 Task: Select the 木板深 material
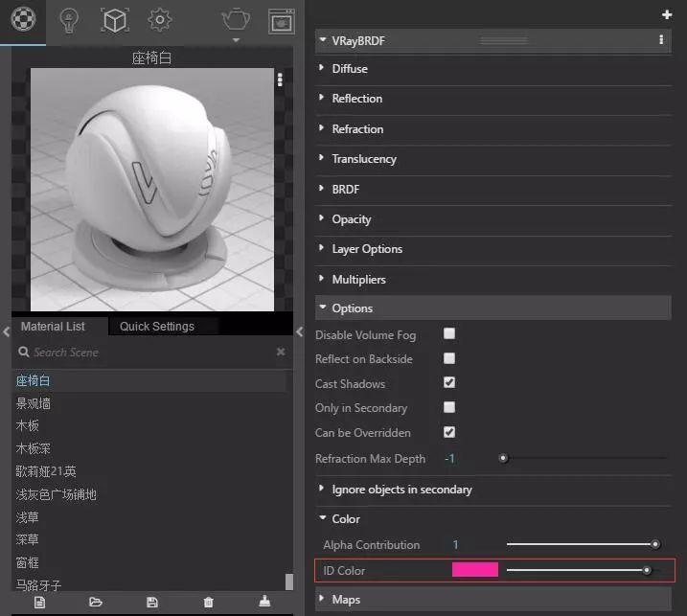[34, 448]
